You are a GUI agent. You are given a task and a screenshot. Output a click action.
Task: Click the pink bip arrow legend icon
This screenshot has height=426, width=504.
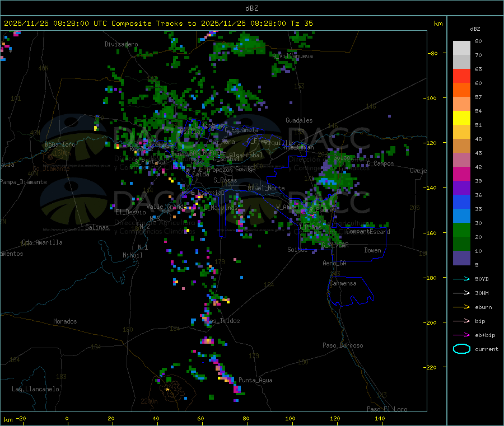pyautogui.click(x=461, y=321)
